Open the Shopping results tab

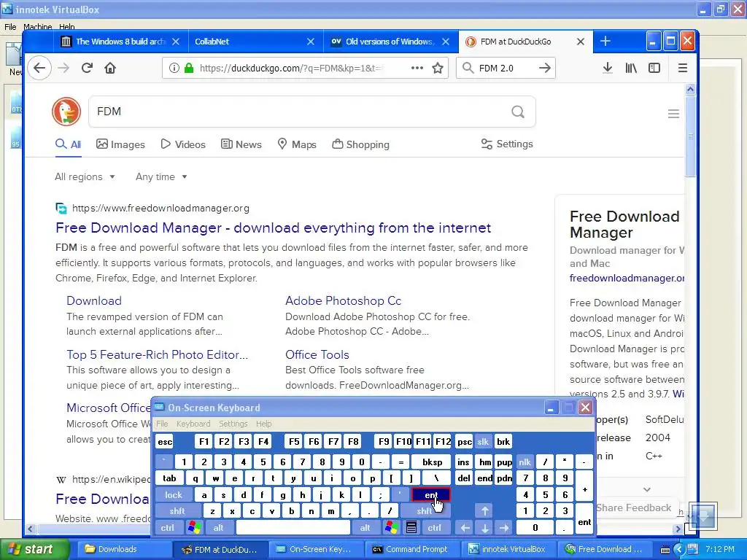click(360, 144)
